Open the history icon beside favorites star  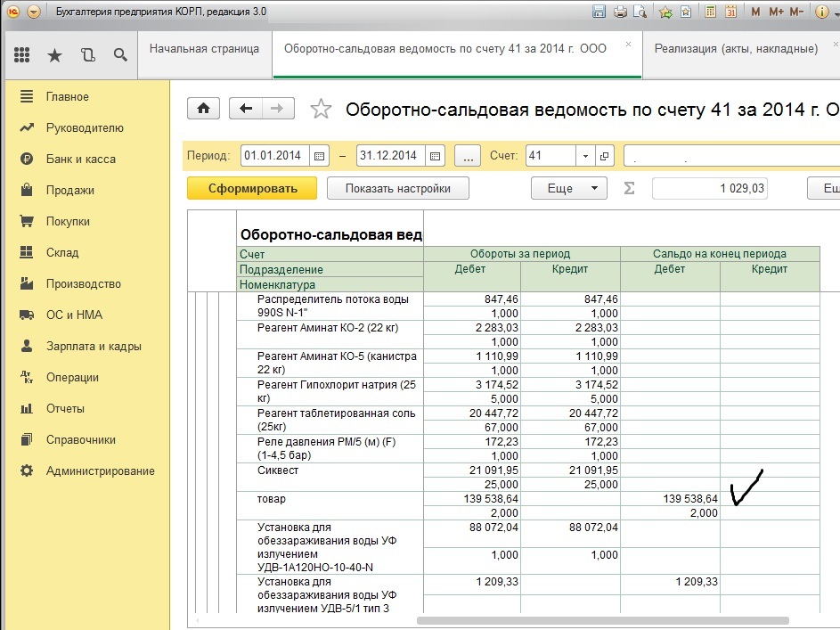[x=87, y=55]
